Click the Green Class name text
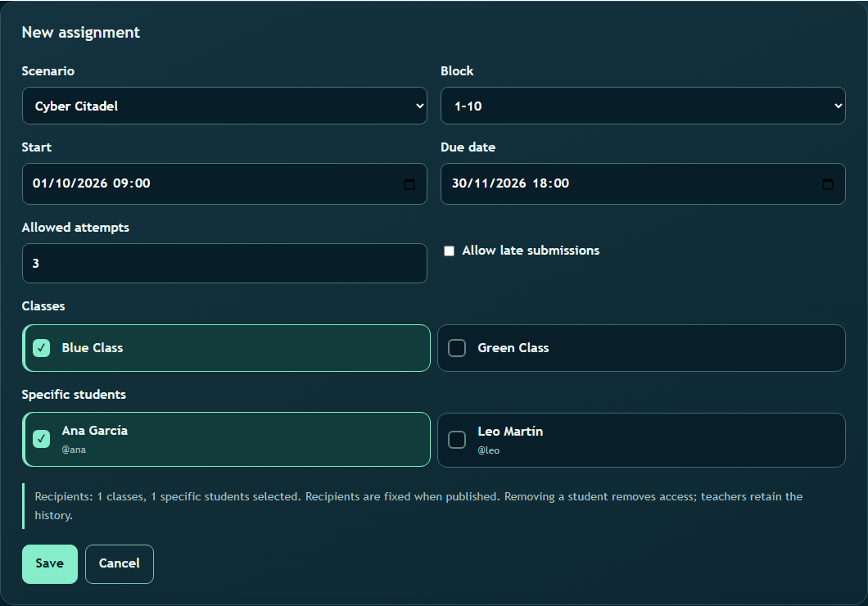The image size is (868, 606). pos(513,347)
